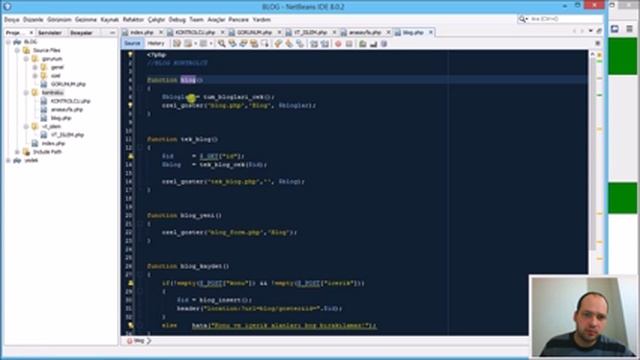640x360 pixels.
Task: Collapse the kontrolcu folder
Action: coord(26,93)
